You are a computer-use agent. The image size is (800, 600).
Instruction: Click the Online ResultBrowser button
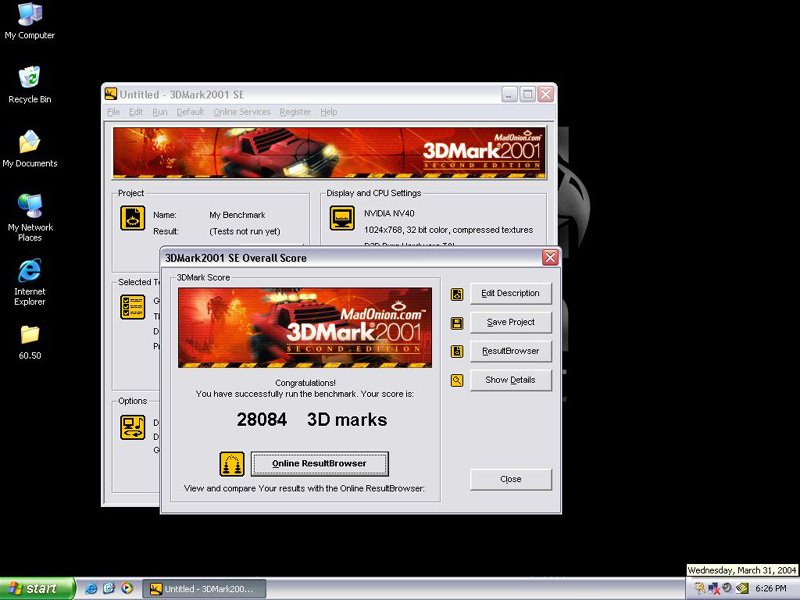point(319,464)
